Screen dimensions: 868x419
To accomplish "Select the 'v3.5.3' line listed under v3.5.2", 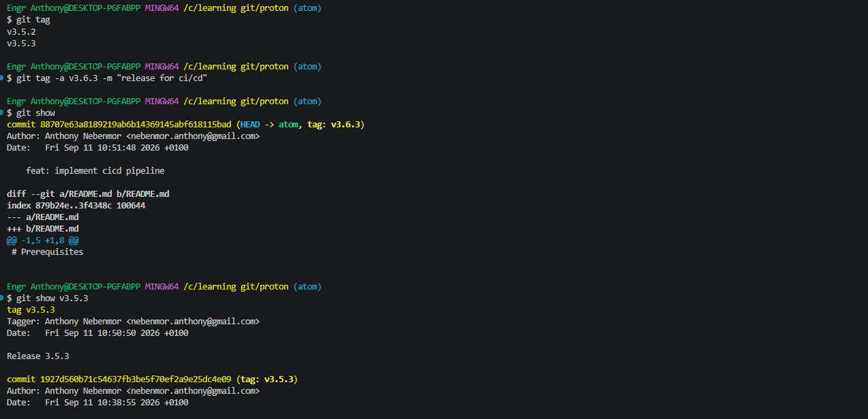I will click(x=21, y=43).
